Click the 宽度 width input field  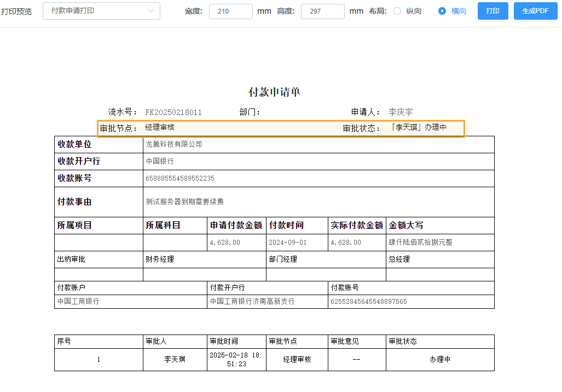point(230,10)
